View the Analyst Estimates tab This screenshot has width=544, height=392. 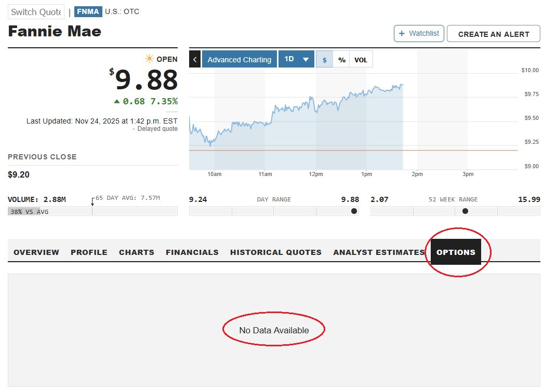(x=379, y=252)
